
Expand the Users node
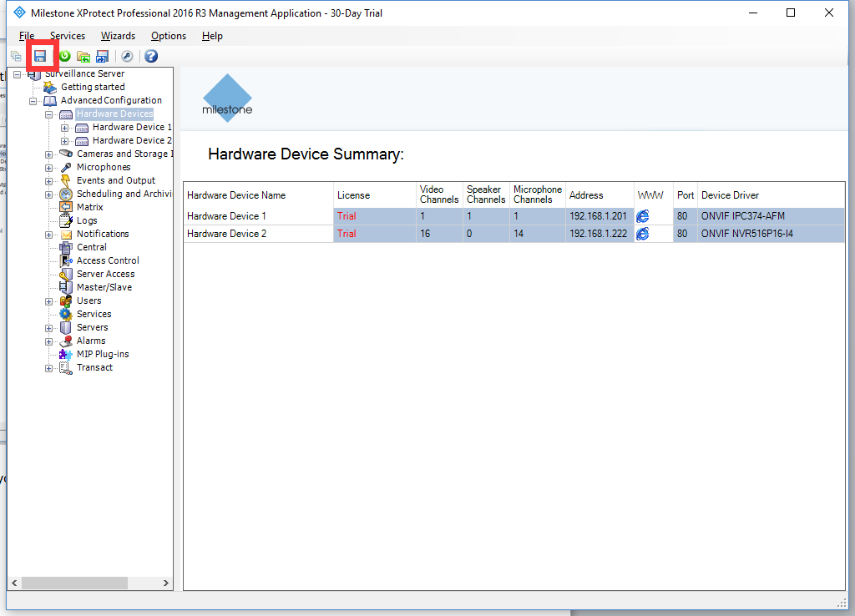tap(49, 301)
